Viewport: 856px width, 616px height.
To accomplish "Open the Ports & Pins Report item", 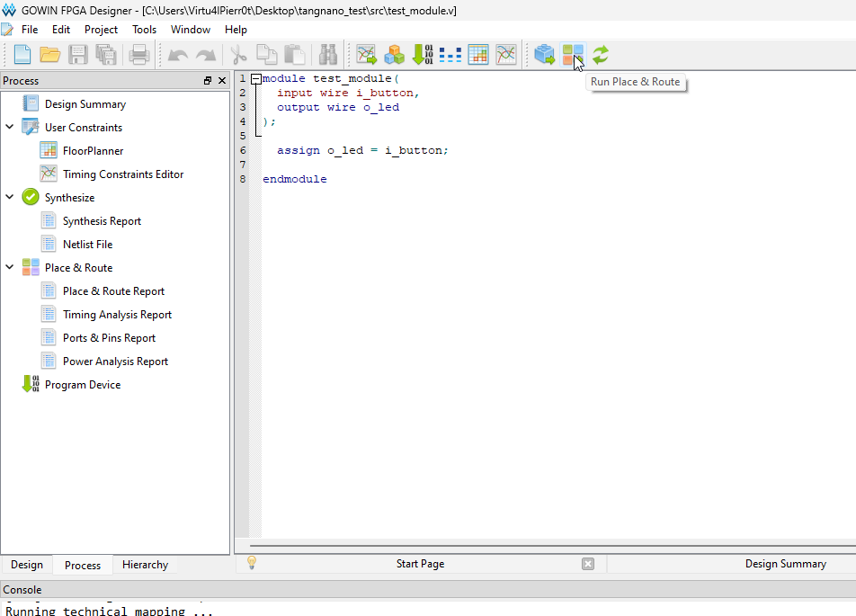I will [x=109, y=338].
